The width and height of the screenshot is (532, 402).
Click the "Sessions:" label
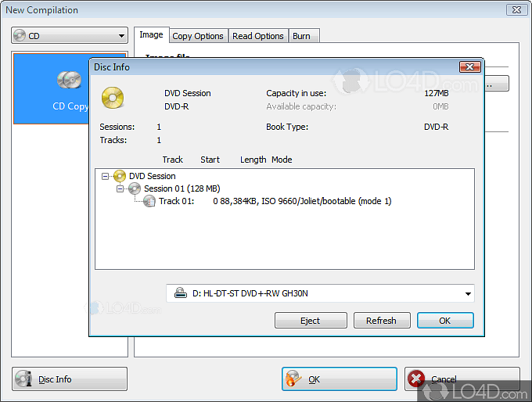click(117, 127)
